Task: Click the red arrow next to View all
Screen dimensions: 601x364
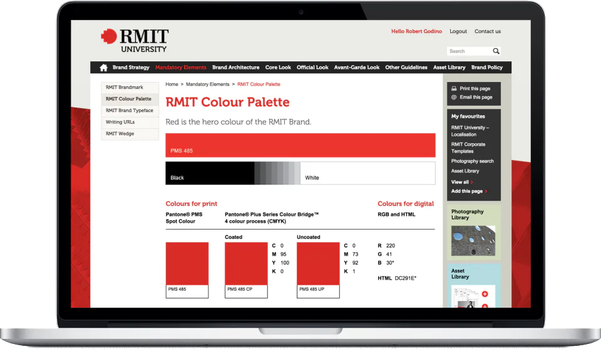Action: point(472,182)
